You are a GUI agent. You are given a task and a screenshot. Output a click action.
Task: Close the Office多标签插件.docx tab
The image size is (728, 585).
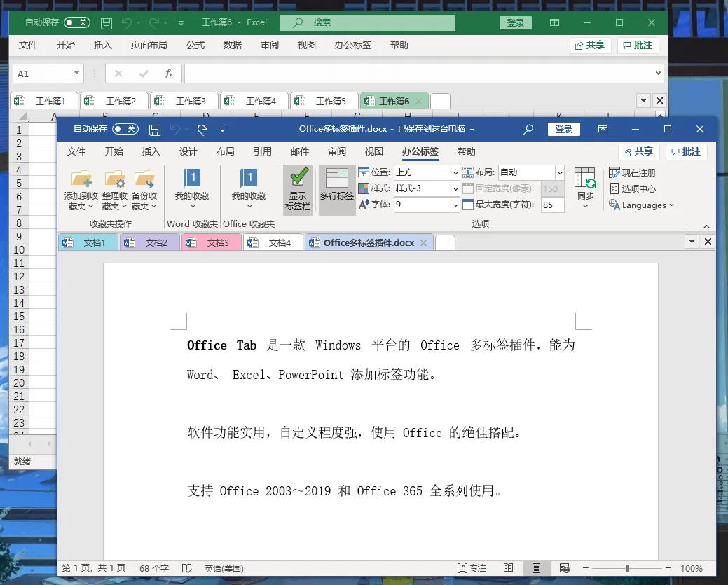click(423, 242)
